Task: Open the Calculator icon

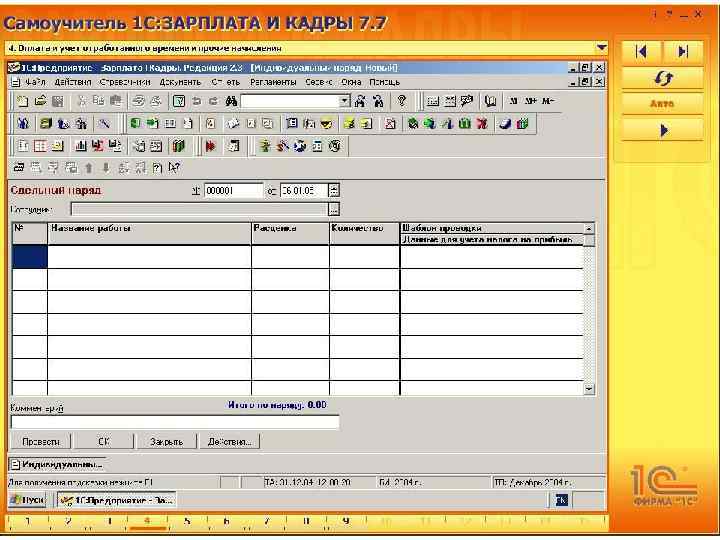Action: coord(432,101)
